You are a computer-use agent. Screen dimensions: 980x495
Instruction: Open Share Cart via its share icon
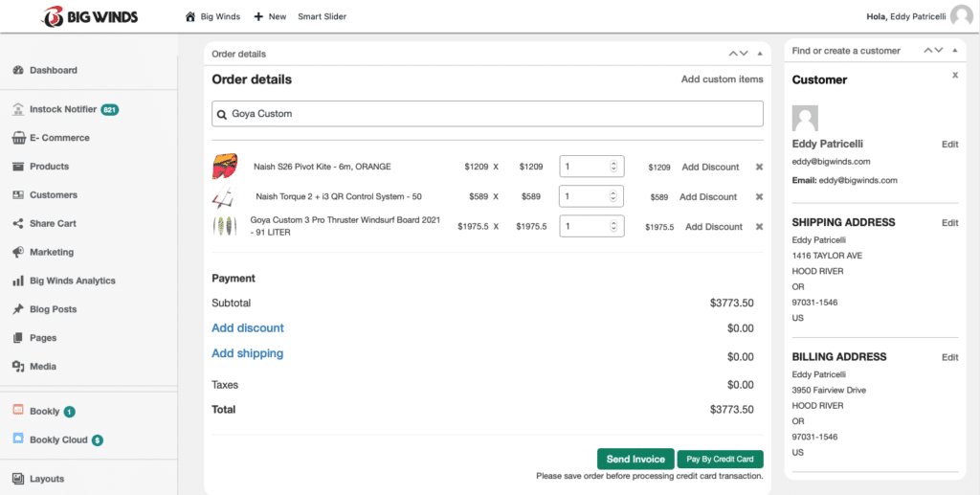click(x=18, y=224)
